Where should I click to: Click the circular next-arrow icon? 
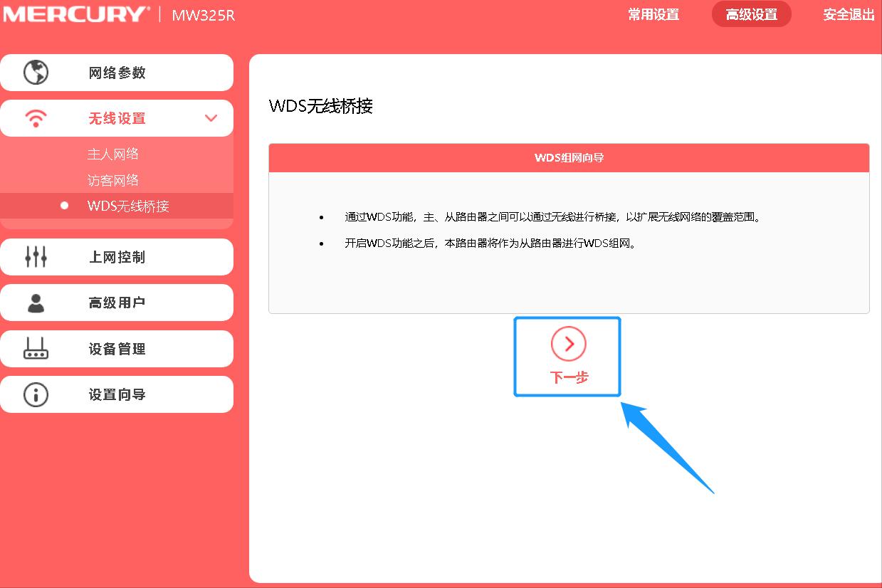(x=567, y=344)
